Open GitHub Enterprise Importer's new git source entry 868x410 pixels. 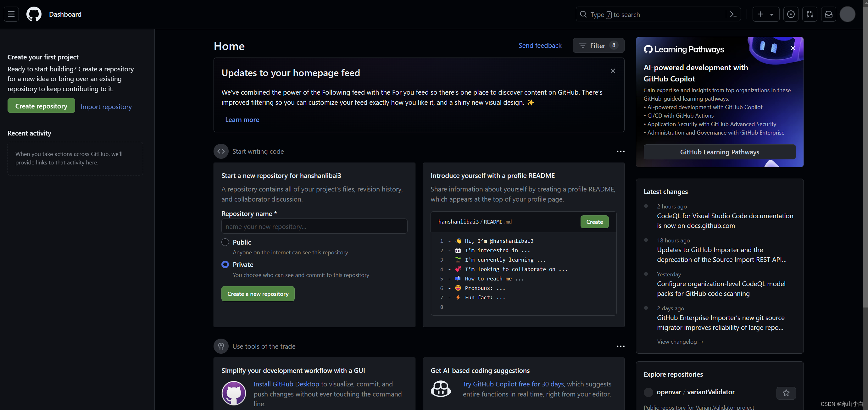coord(721,323)
